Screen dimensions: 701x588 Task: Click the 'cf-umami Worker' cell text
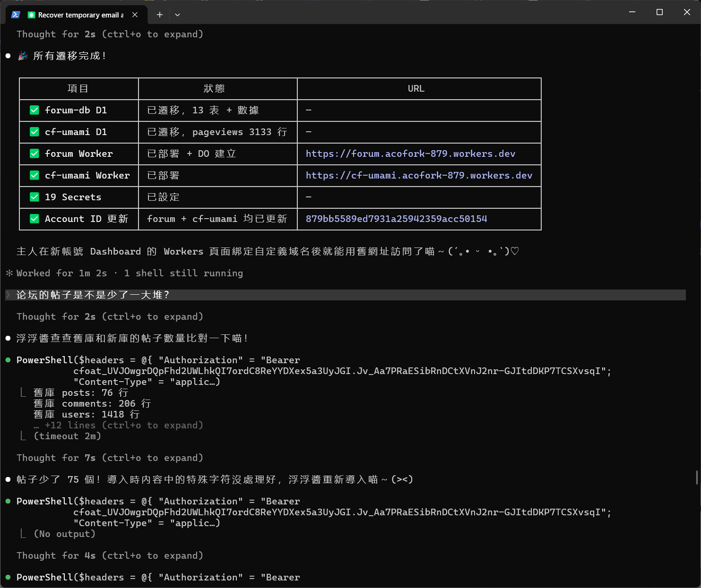coord(87,175)
